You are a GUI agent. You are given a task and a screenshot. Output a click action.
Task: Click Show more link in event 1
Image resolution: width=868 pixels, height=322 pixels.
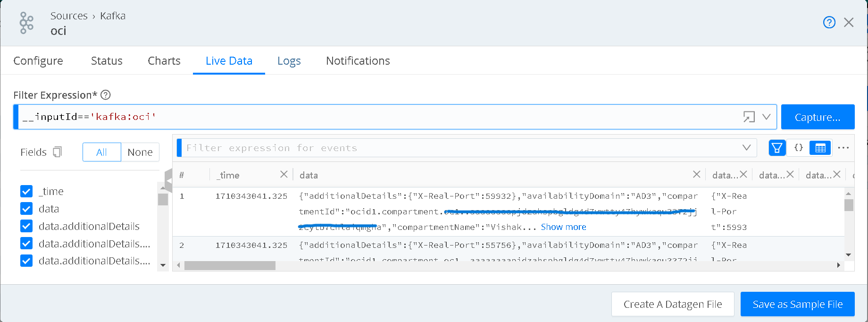click(x=563, y=227)
